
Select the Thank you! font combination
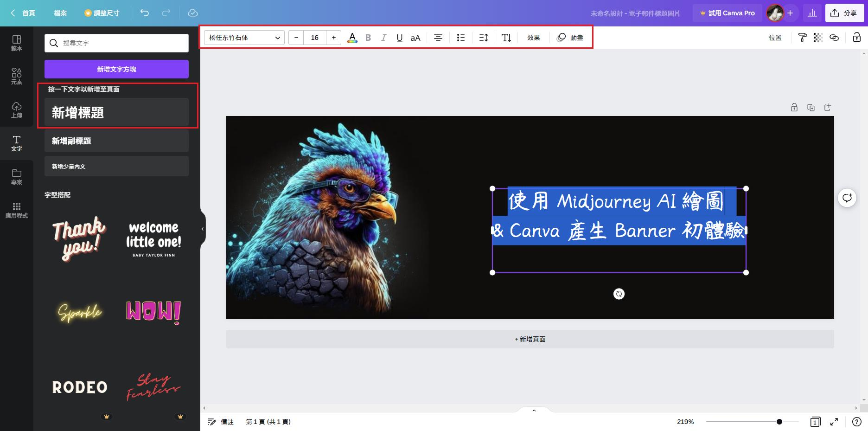pos(79,238)
